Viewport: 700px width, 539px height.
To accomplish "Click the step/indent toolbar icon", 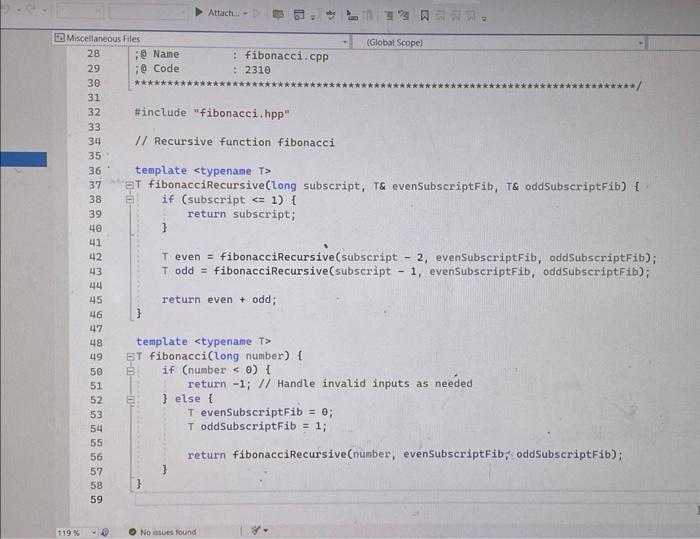I will point(352,16).
